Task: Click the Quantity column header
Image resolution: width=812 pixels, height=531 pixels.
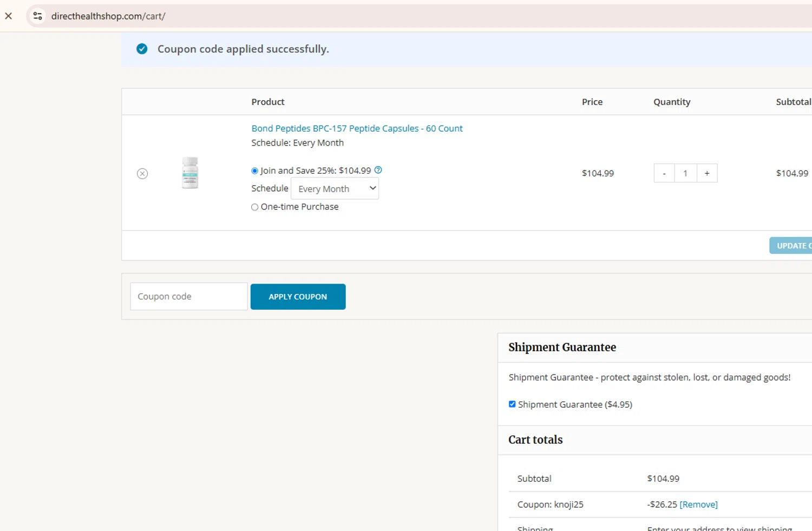Action: coord(672,102)
